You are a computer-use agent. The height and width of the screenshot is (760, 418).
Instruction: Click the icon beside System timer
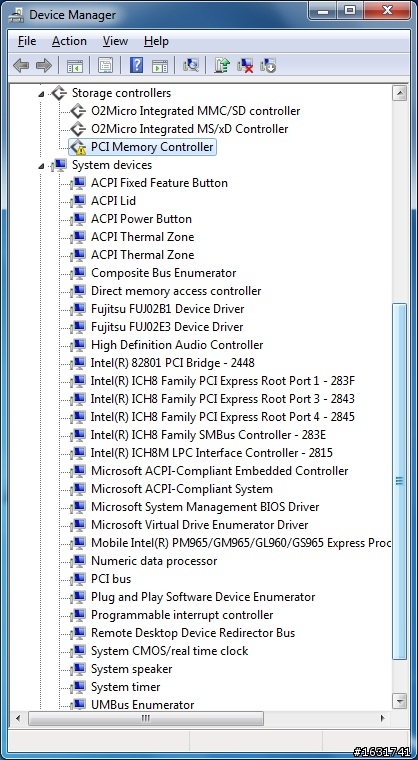[x=78, y=687]
